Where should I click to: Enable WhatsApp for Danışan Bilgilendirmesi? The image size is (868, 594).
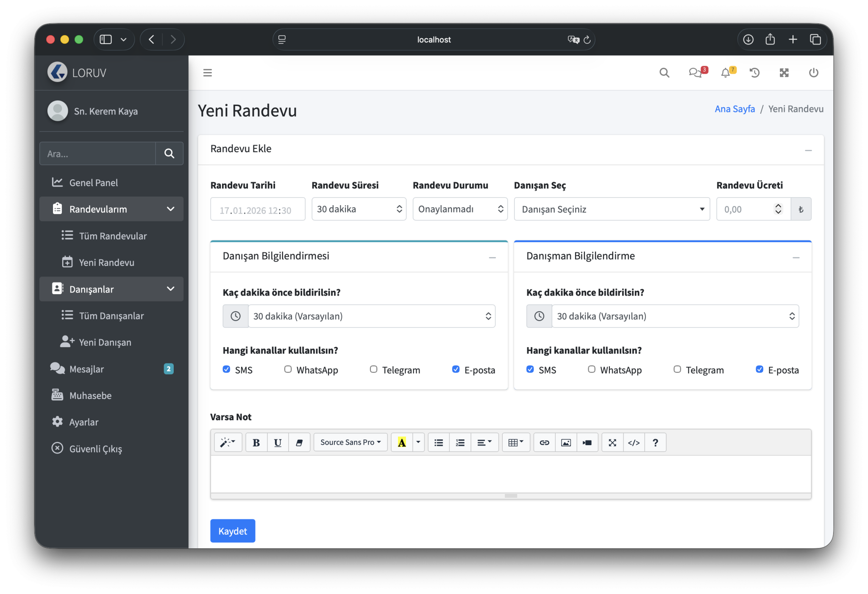[288, 369]
